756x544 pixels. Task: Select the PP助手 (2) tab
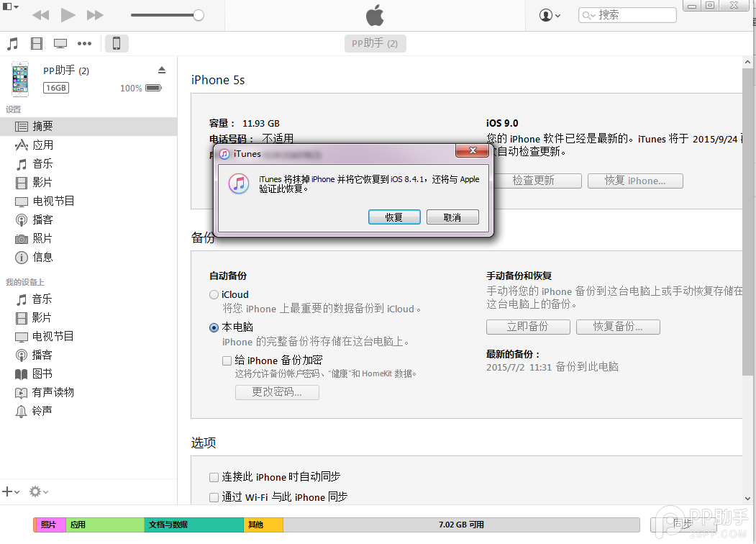tap(375, 43)
